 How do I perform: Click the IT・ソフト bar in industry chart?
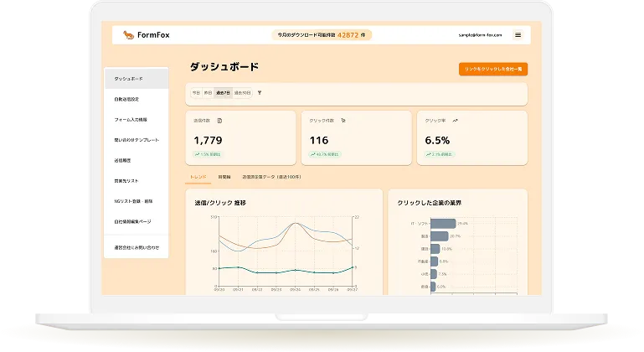443,224
